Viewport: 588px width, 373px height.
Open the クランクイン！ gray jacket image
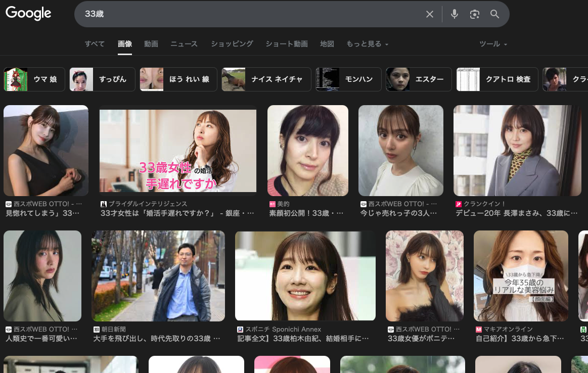[x=518, y=151]
